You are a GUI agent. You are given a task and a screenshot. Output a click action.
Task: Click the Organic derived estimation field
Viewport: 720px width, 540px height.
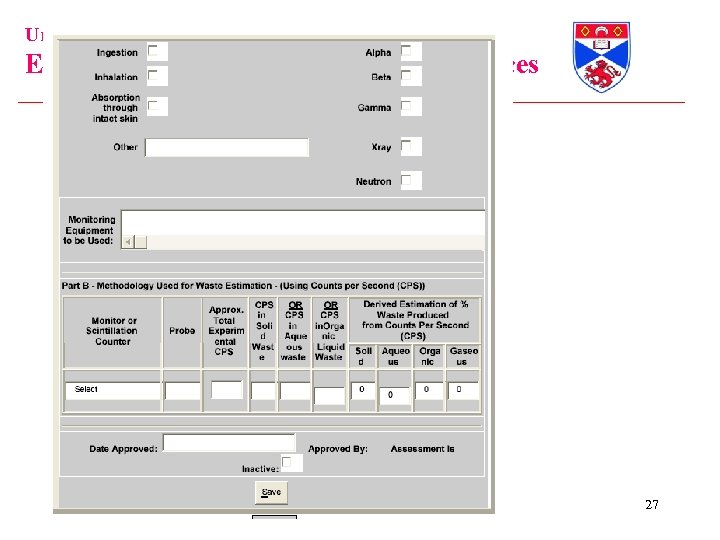pyautogui.click(x=429, y=390)
